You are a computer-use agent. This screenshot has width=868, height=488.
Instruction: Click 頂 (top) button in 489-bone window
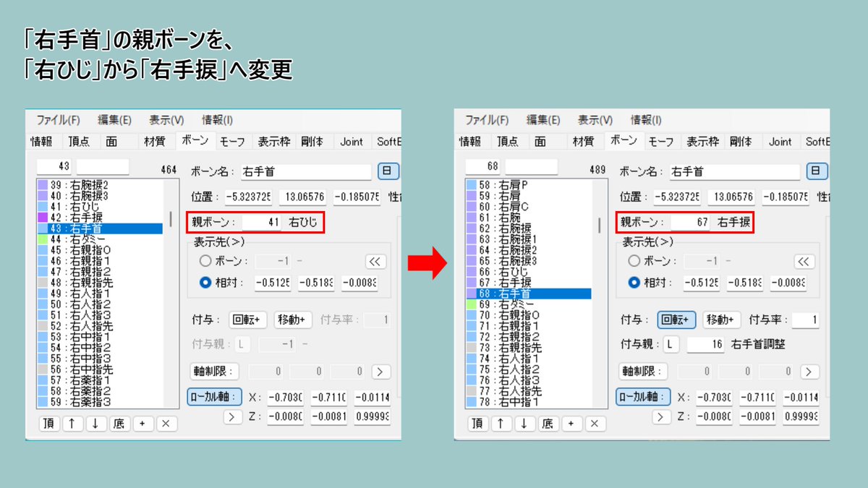pos(477,424)
